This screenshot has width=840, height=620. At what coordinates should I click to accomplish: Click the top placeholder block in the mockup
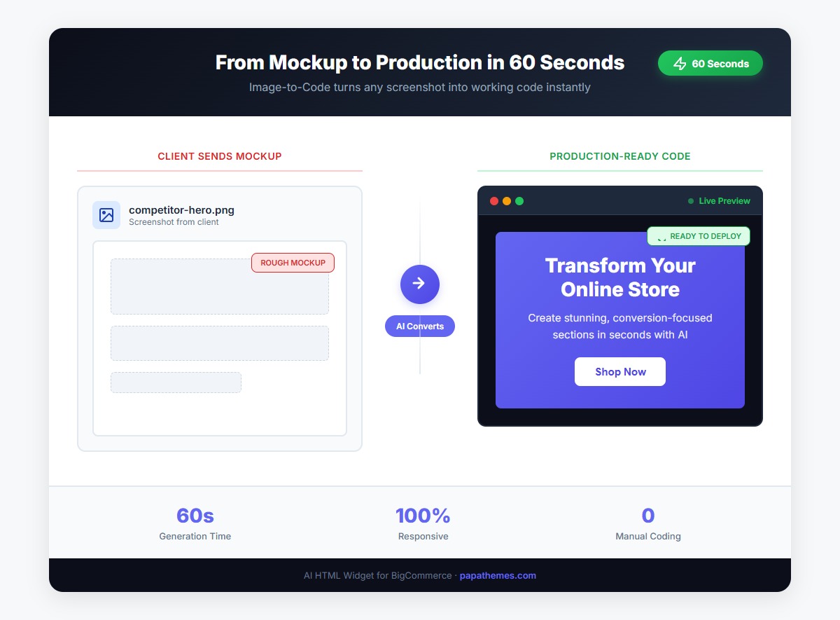220,286
